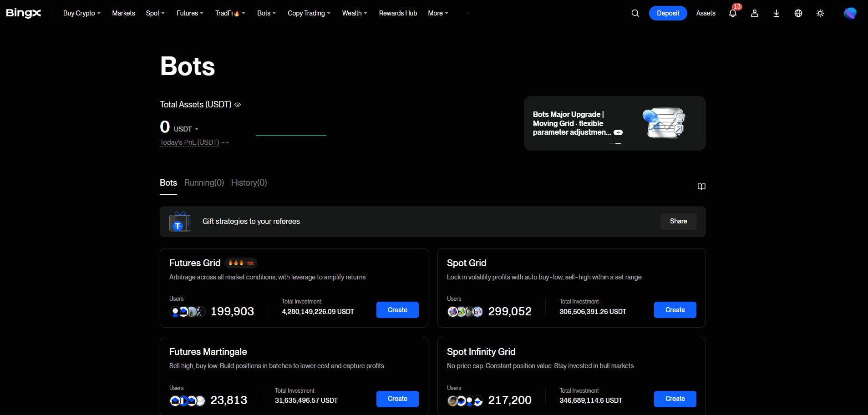
Task: Open the user account profile icon
Action: (x=755, y=13)
